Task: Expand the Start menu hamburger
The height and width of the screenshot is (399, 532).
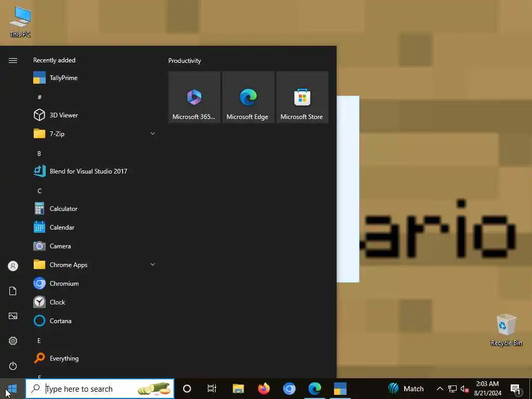Action: click(x=13, y=60)
